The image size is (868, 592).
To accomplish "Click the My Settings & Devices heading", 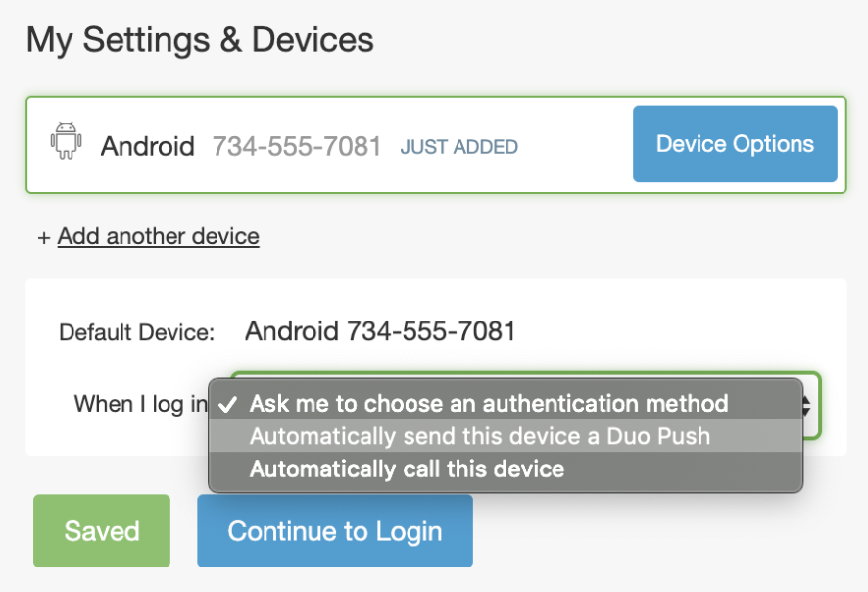I will click(x=200, y=40).
